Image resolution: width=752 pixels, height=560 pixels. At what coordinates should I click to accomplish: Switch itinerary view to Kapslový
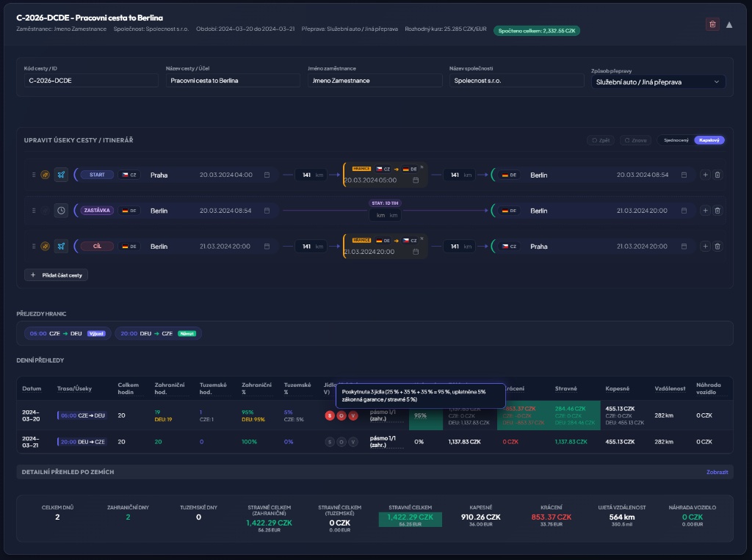pos(709,140)
